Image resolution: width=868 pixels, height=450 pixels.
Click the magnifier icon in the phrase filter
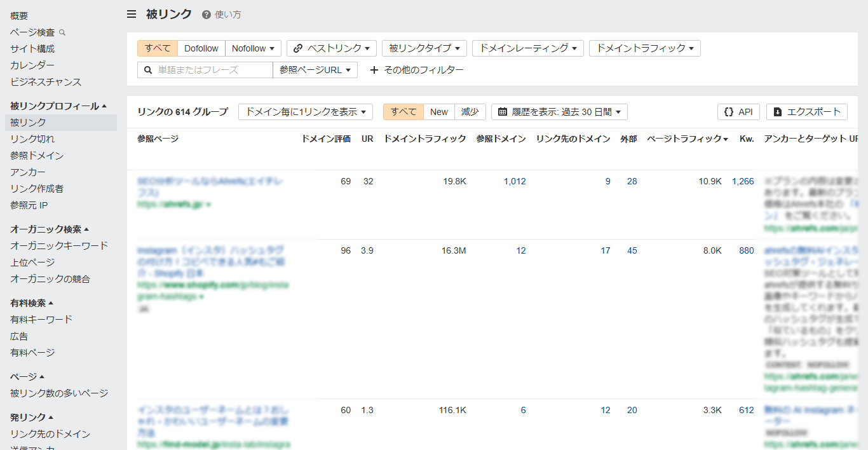(146, 70)
